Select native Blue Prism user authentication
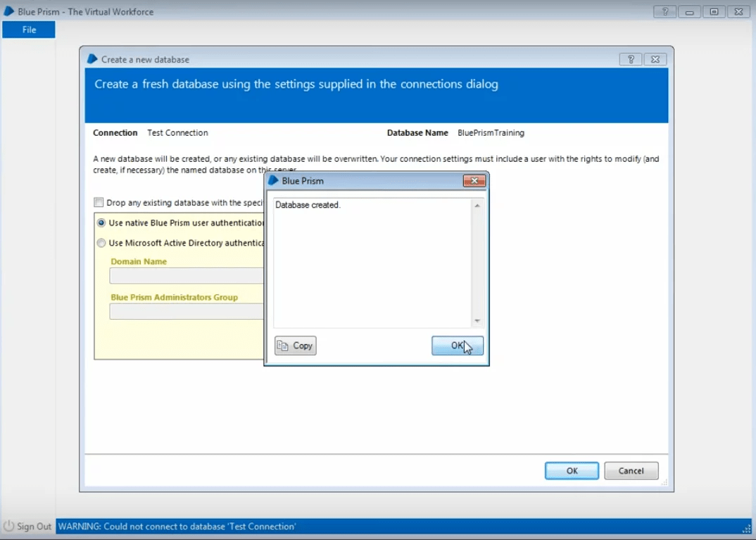The image size is (756, 540). click(x=101, y=222)
